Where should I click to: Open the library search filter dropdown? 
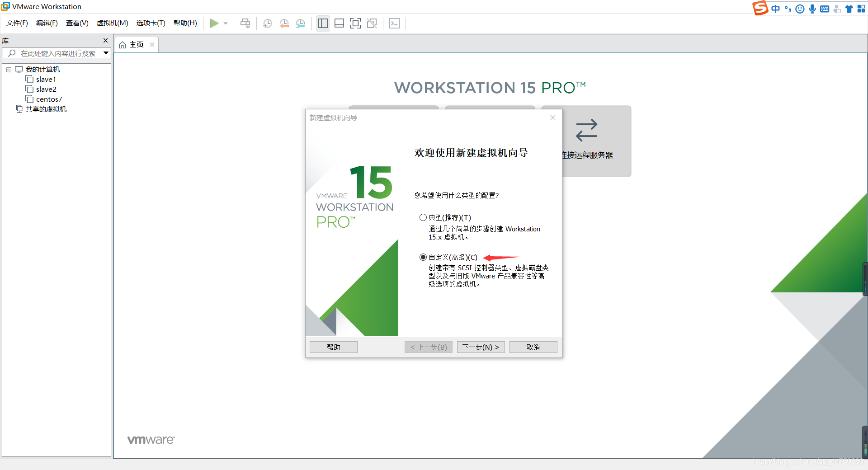[106, 53]
